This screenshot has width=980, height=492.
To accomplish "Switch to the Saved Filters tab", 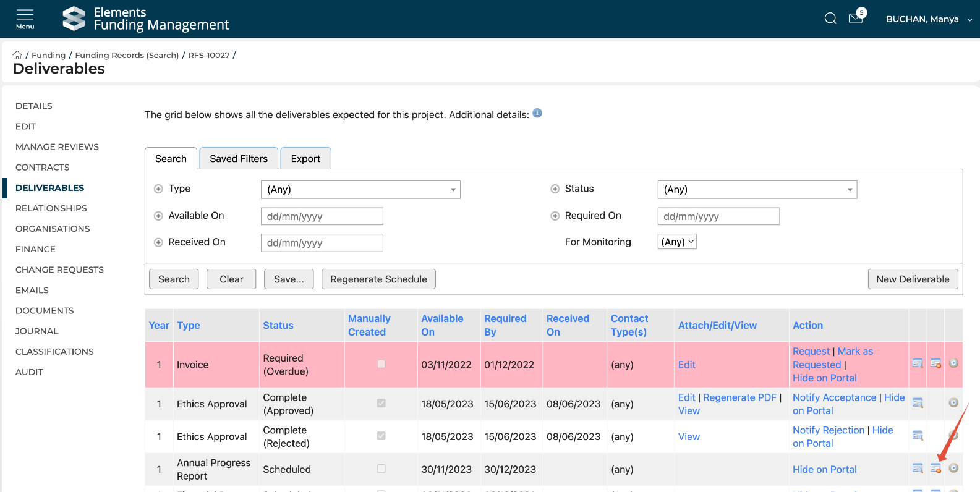I will 239,159.
